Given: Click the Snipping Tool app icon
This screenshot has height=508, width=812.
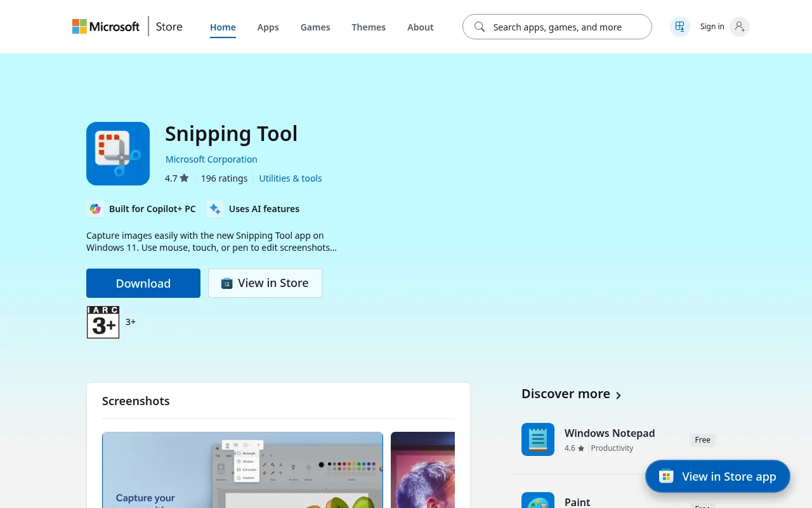Looking at the screenshot, I should pos(118,154).
